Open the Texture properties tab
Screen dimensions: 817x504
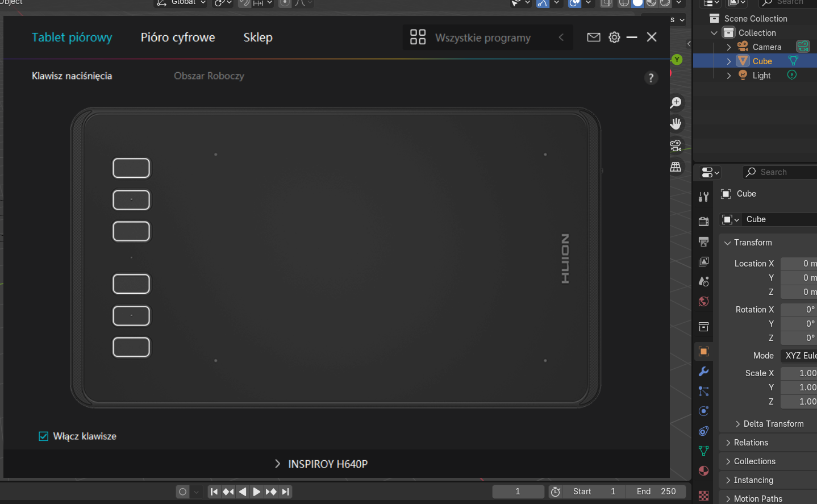(703, 495)
